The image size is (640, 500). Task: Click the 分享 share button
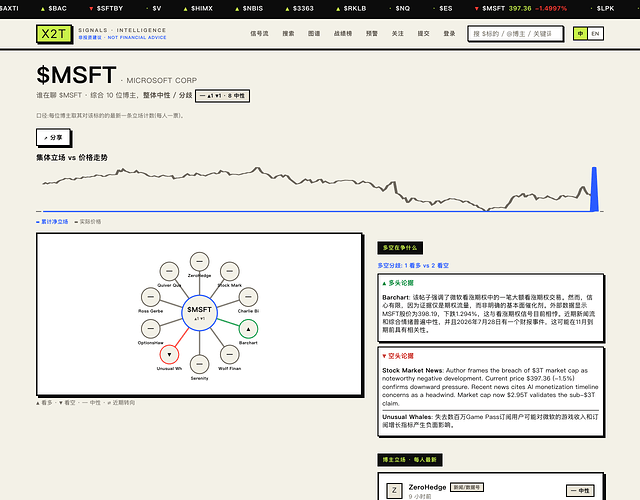pos(53,138)
